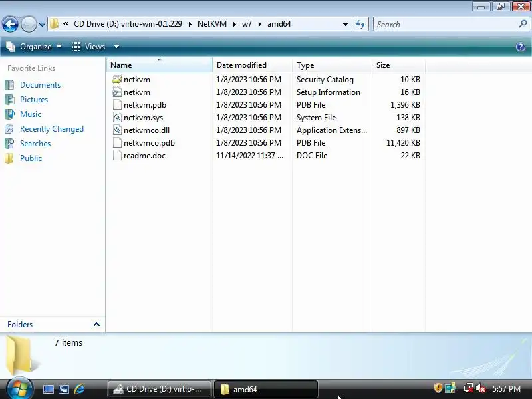Open Searches in Favorite Links
The height and width of the screenshot is (399, 532).
pyautogui.click(x=35, y=144)
